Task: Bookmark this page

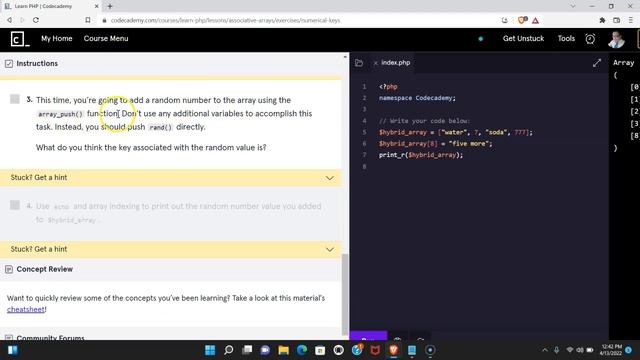Action: (x=88, y=20)
